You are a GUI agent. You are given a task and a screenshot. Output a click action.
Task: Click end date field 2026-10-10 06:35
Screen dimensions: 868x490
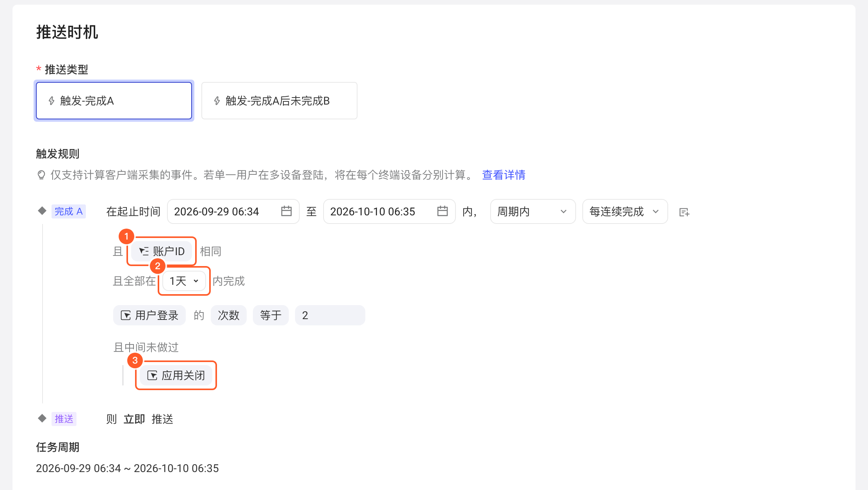(389, 211)
